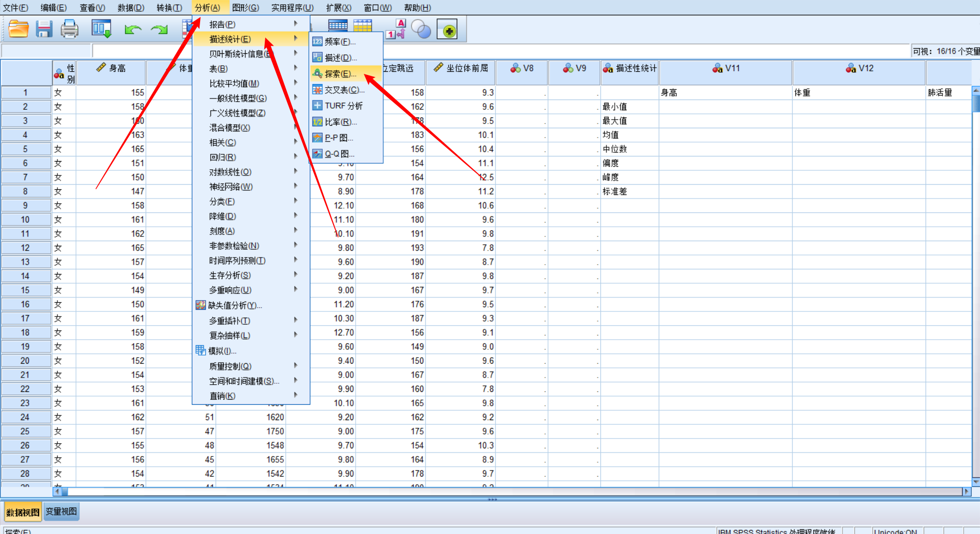Recall recently used dialogs icon

point(101,29)
